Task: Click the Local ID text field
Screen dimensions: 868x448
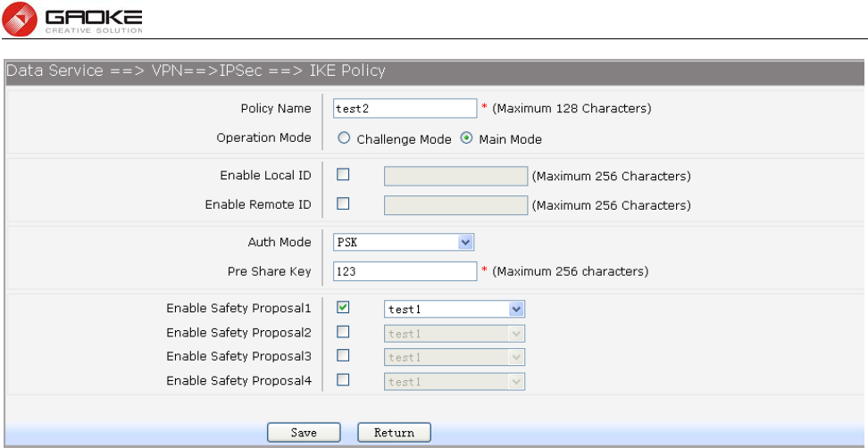Action: click(x=456, y=177)
